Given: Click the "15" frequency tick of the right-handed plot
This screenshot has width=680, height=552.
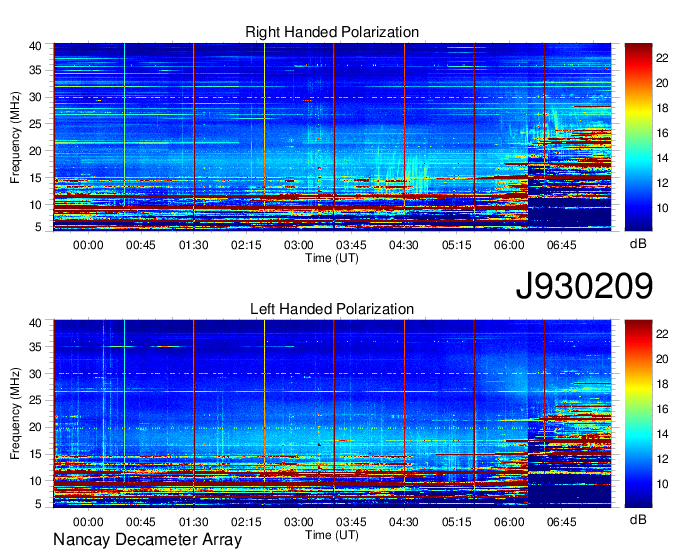Looking at the screenshot, I should coord(35,178).
